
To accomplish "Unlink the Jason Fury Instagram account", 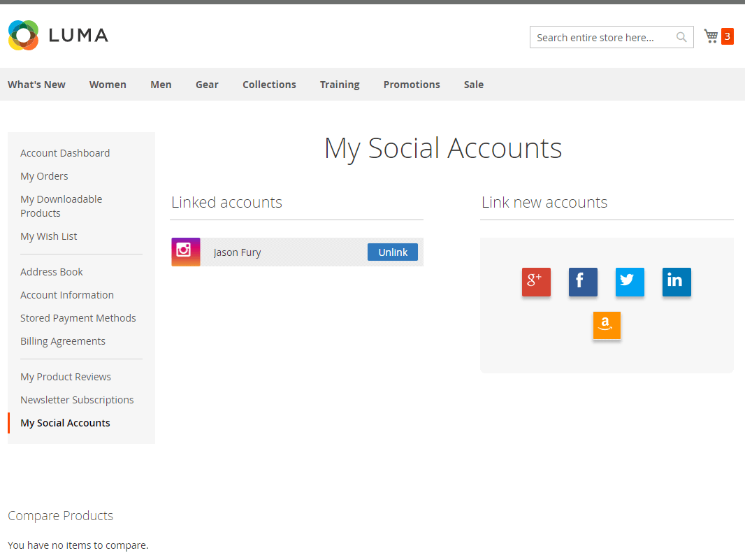I will pyautogui.click(x=393, y=252).
